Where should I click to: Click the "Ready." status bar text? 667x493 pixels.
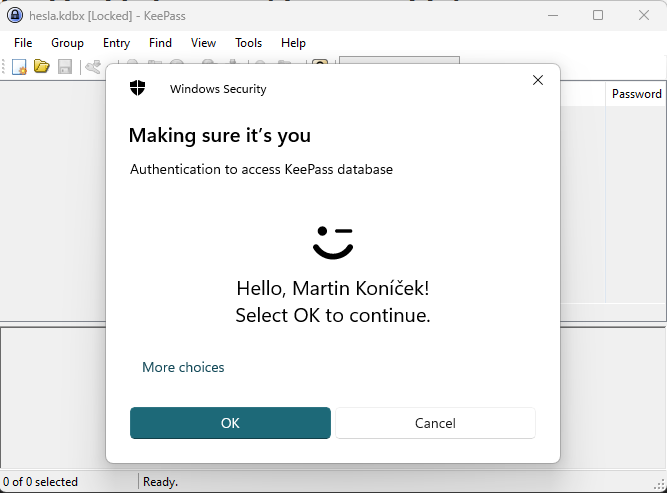[x=160, y=482]
